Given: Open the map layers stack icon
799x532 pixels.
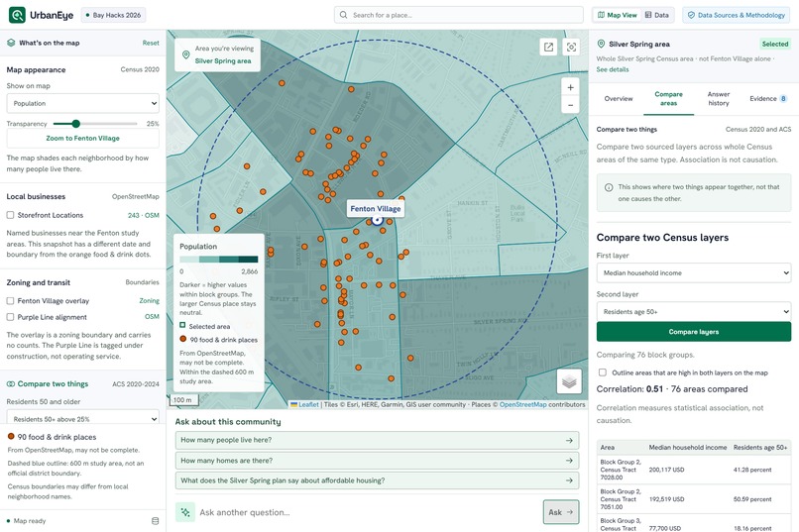Looking at the screenshot, I should [x=569, y=380].
